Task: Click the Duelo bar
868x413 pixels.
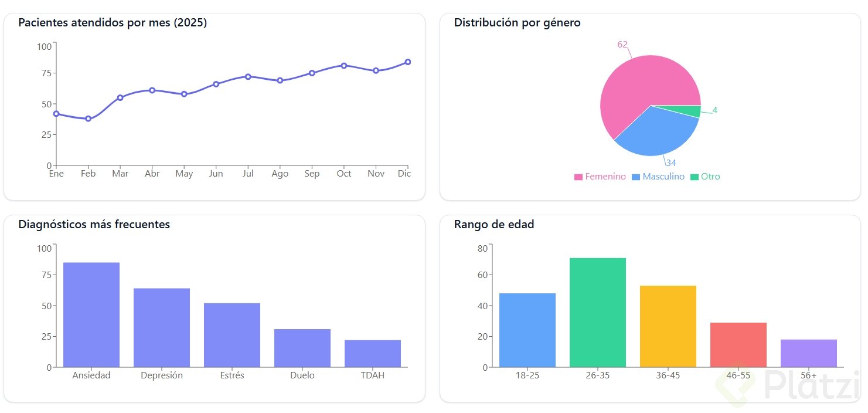Action: tap(302, 348)
